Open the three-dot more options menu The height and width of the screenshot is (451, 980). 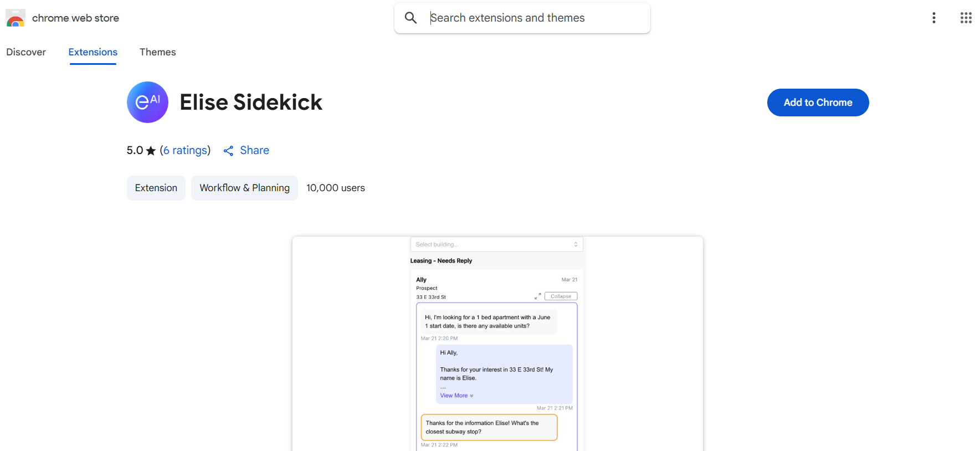tap(934, 18)
